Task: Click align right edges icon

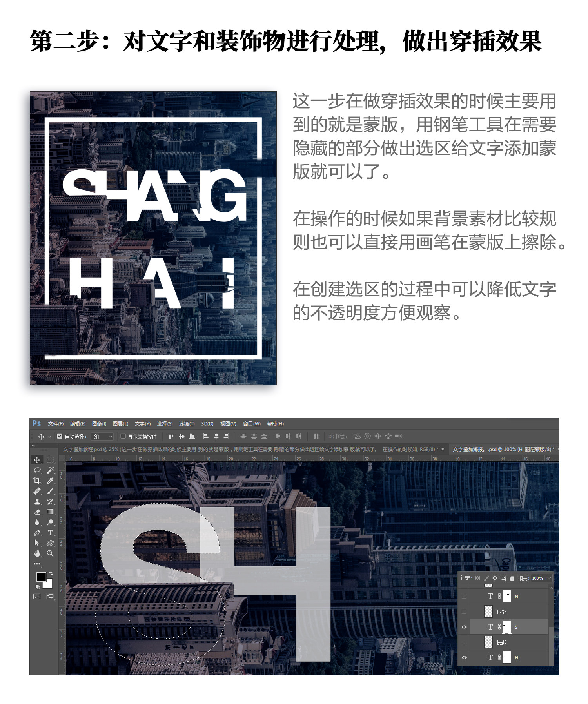Action: tap(226, 436)
